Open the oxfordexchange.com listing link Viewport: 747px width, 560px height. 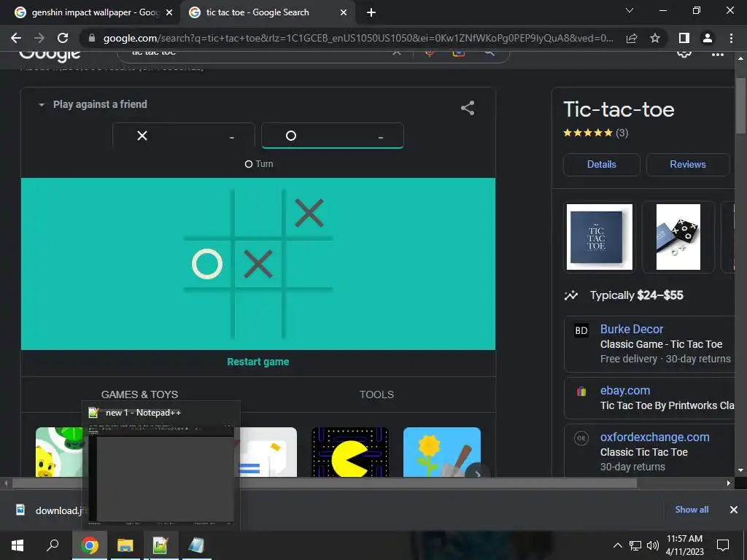654,437
